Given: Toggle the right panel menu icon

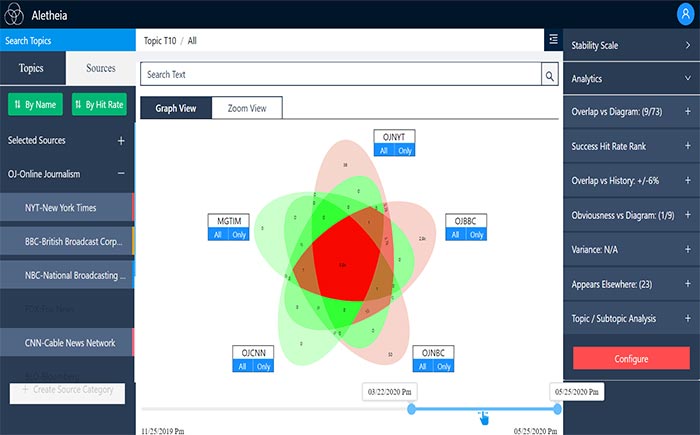Looking at the screenshot, I should (553, 40).
